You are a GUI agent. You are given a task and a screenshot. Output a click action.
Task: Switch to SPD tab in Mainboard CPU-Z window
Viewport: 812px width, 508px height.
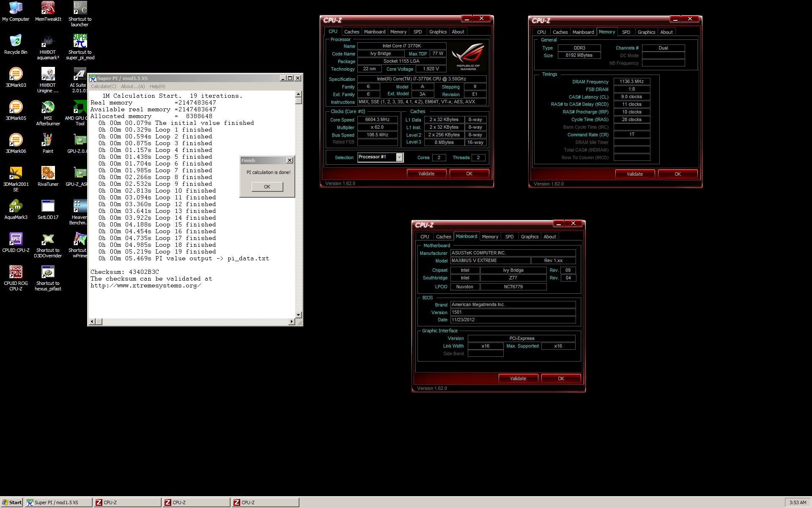point(509,237)
